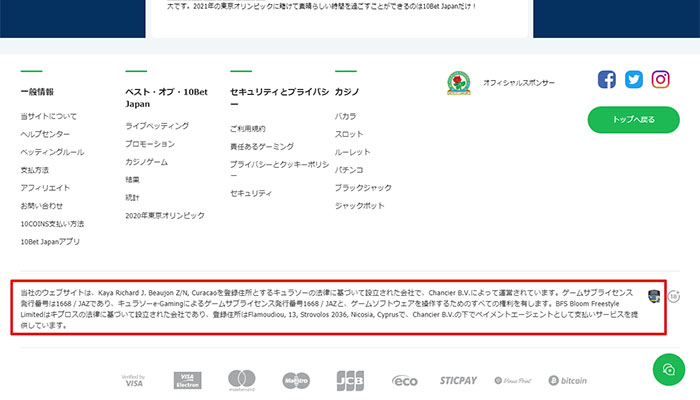The image size is (700, 400).
Task: Open ジャックポット casino link
Action: point(360,206)
